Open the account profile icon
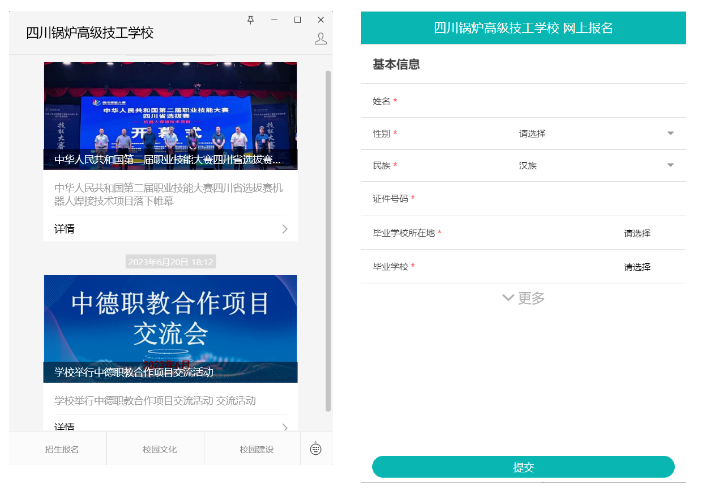 [x=321, y=39]
